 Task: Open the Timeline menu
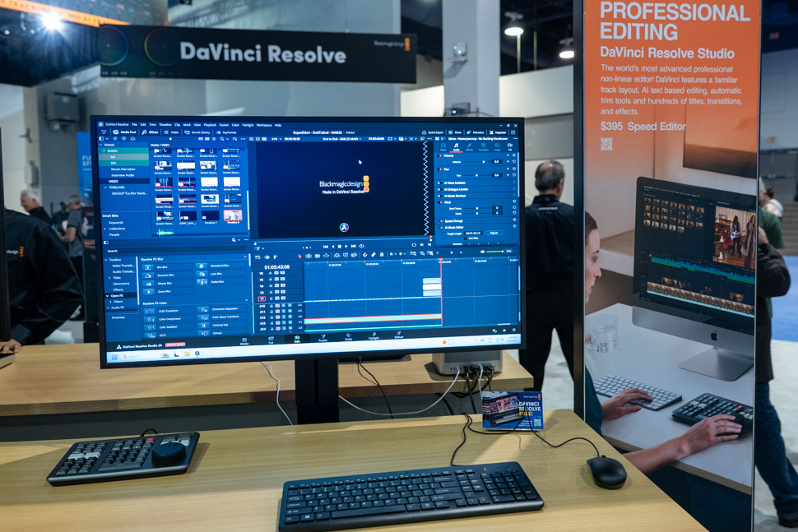[x=165, y=125]
